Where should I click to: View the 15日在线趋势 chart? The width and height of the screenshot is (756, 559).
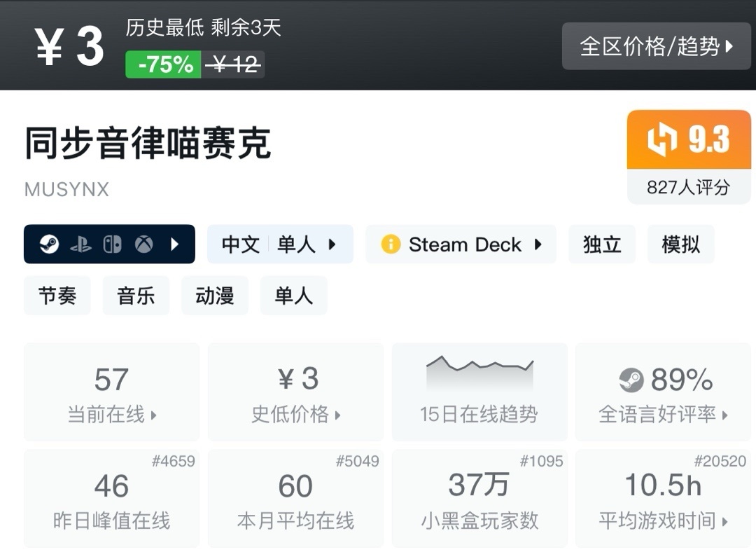click(479, 392)
